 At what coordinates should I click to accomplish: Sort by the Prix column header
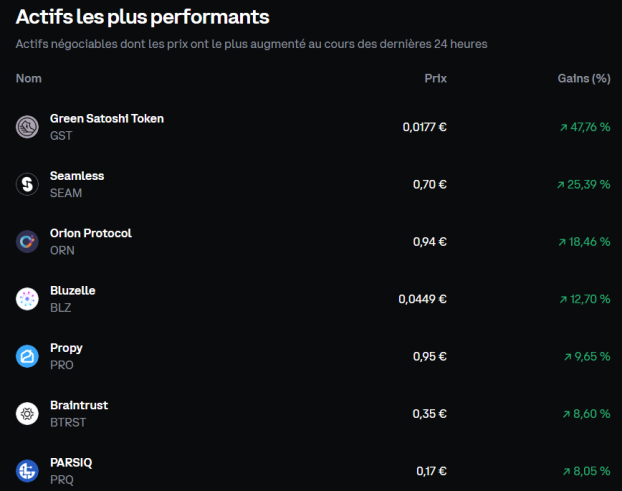pos(436,79)
